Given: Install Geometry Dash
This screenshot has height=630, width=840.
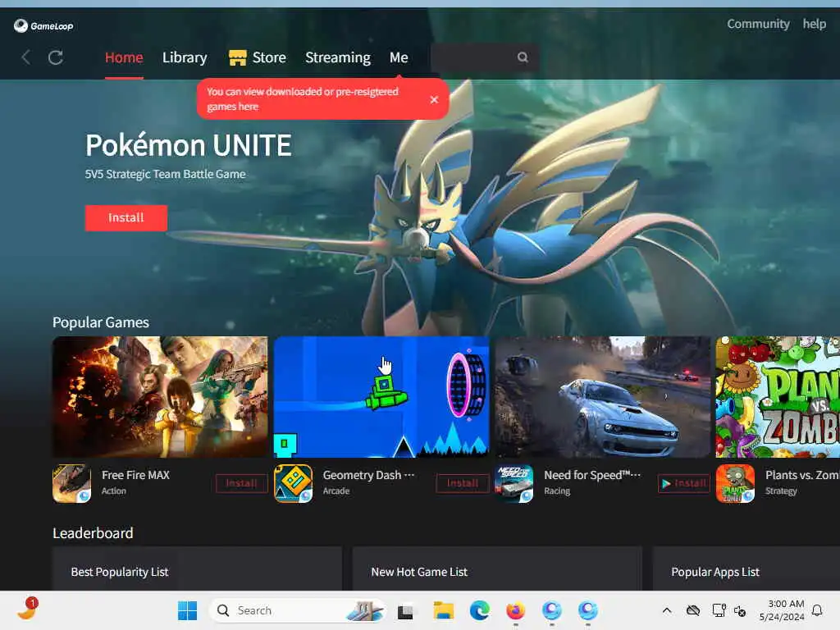Looking at the screenshot, I should click(463, 483).
